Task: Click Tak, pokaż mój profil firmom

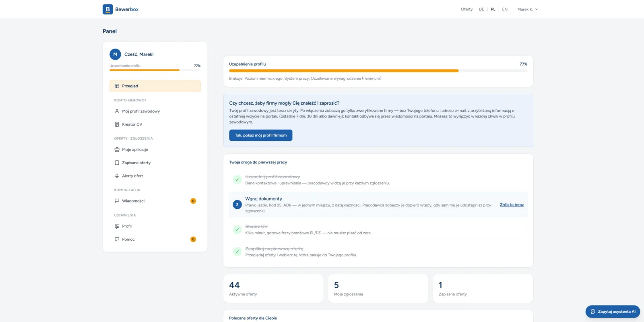Action: click(261, 135)
